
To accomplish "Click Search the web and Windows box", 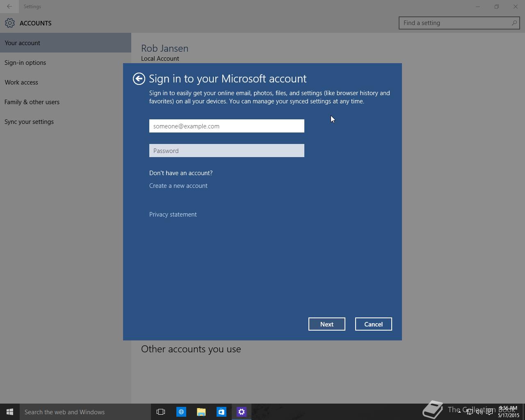I will click(x=85, y=412).
